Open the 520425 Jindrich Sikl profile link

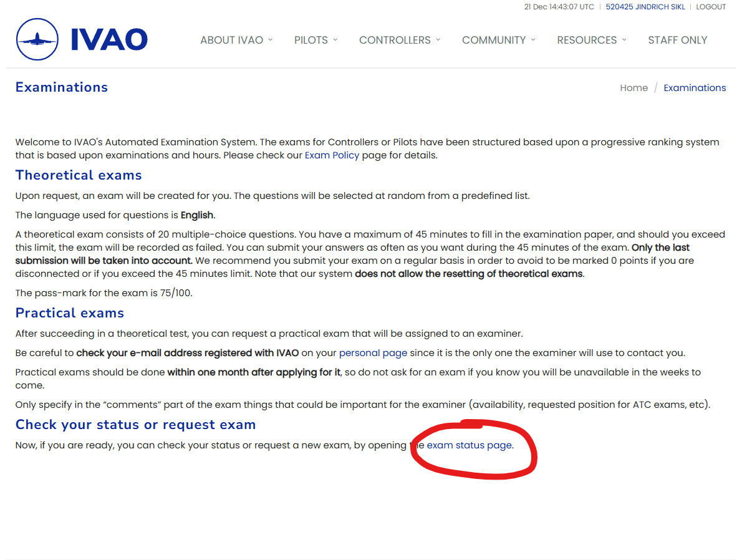tap(645, 7)
